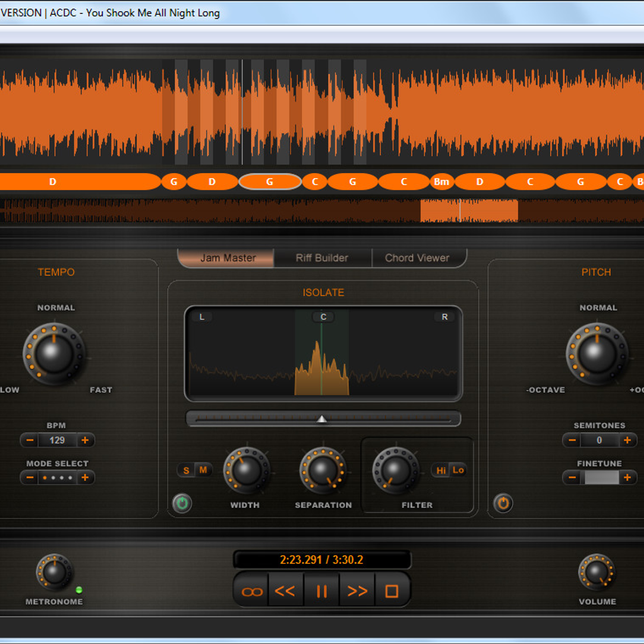Image resolution: width=644 pixels, height=644 pixels.
Task: Click the Metronome knob
Action: click(x=54, y=572)
